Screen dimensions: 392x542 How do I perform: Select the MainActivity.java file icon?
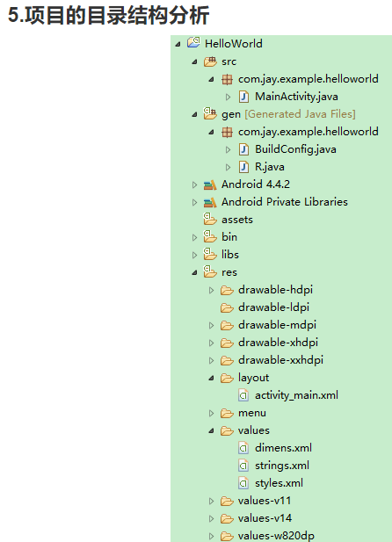(243, 97)
